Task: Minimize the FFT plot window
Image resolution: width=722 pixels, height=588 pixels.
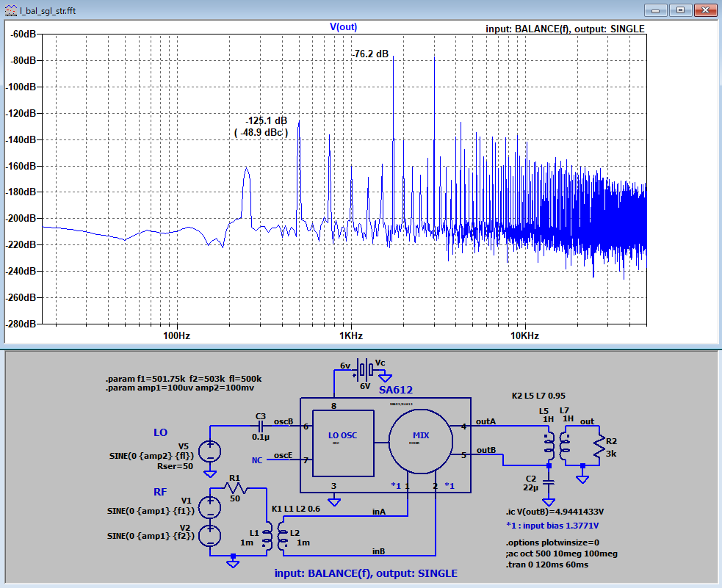Action: (657, 10)
